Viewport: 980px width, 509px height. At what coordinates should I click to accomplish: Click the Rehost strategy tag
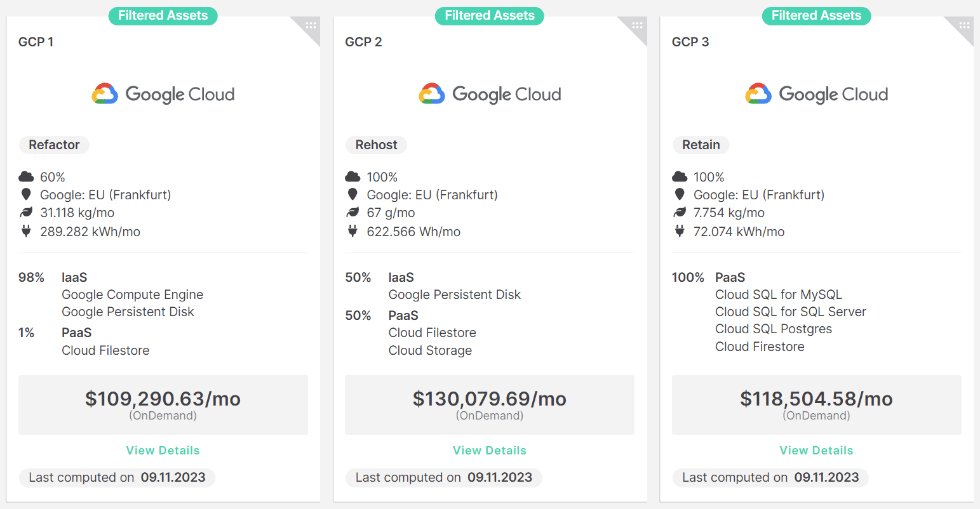376,145
